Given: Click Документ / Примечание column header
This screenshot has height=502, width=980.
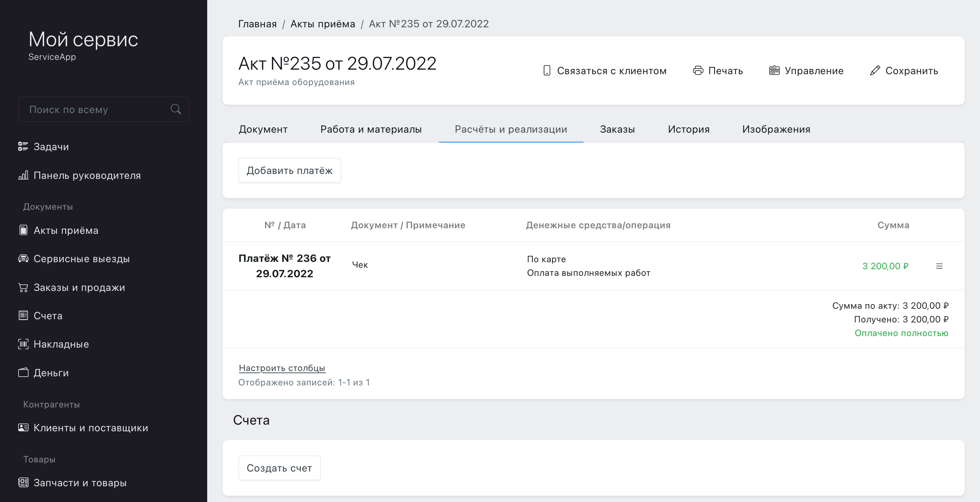Looking at the screenshot, I should click(408, 225).
